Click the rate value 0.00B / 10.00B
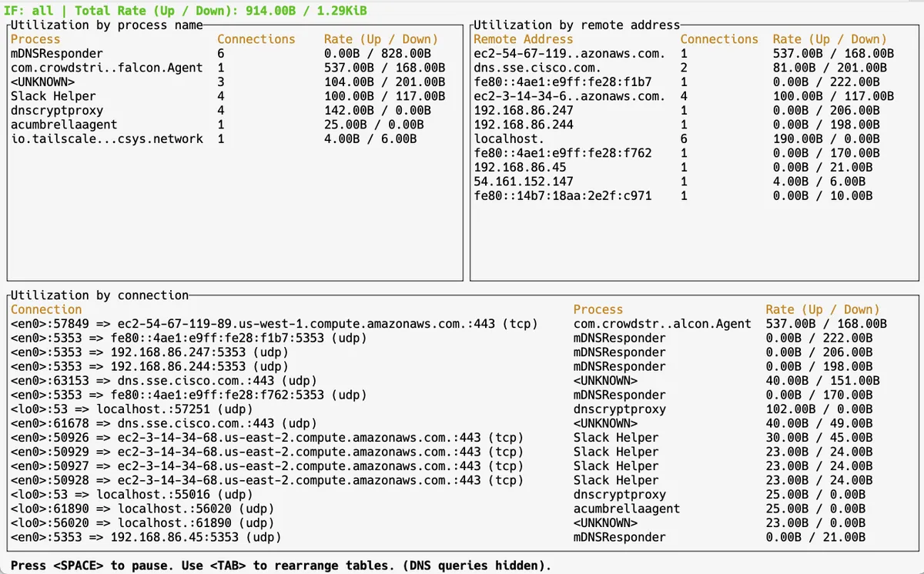This screenshot has width=924, height=574. click(822, 196)
